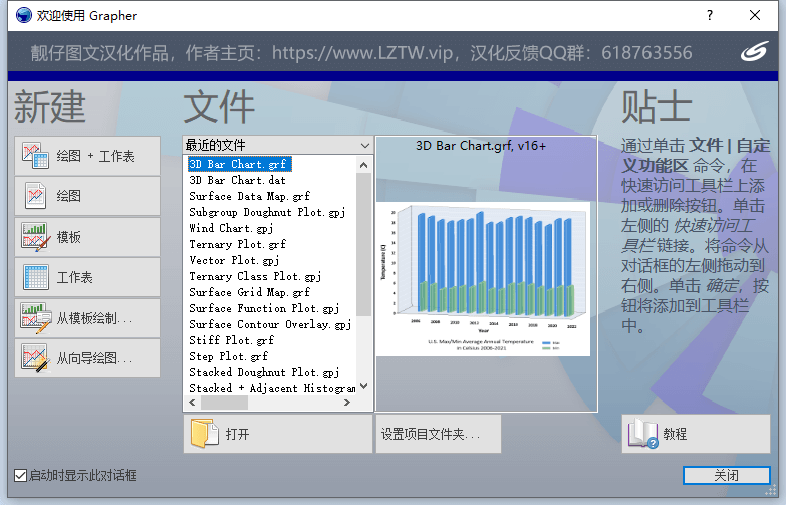786x505 pixels.
Task: Select Stacked + Adjacent Histogram file
Action: [x=272, y=388]
